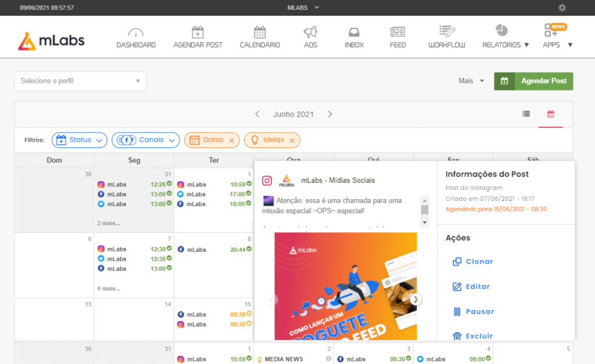This screenshot has height=364, width=595.
Task: Expand the Apps menu arrow
Action: (x=570, y=45)
